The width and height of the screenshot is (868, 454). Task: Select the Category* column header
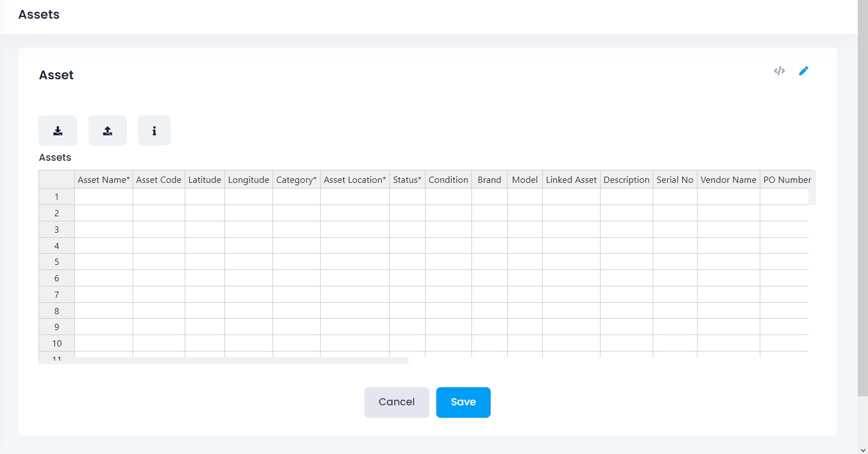click(x=296, y=179)
